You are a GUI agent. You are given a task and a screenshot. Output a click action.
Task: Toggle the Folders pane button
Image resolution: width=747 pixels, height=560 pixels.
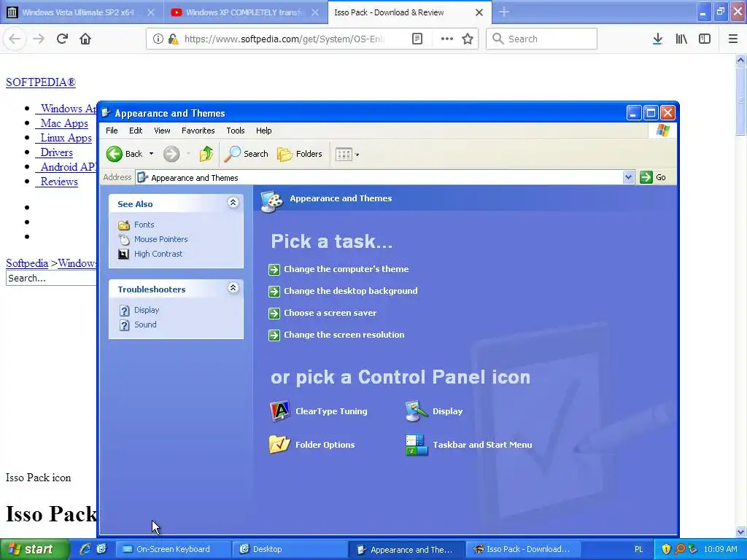click(300, 154)
